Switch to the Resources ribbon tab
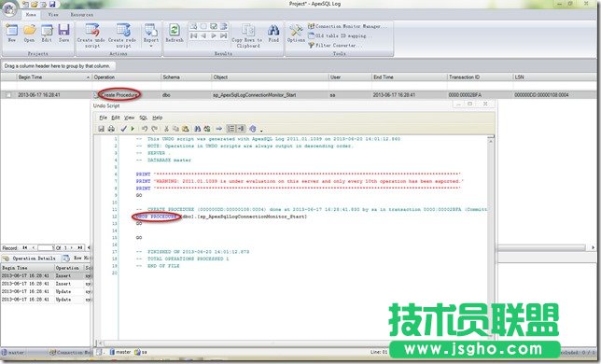 tap(81, 15)
